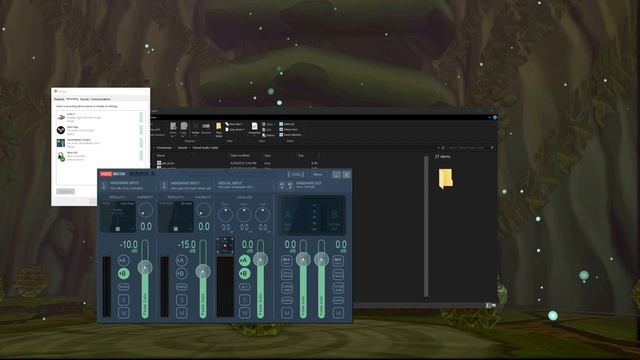Image resolution: width=640 pixels, height=360 pixels.
Task: Click Audibility knob of Hardware Input 2
Action: [x=204, y=211]
